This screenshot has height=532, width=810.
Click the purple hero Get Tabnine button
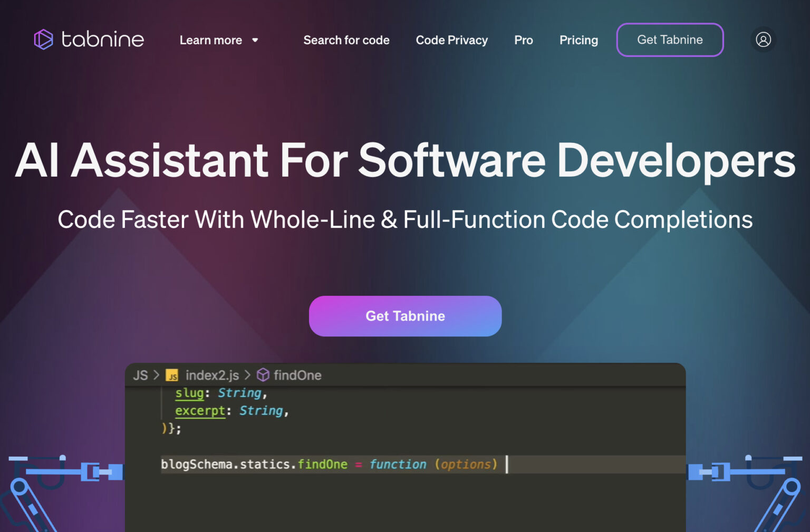point(405,316)
